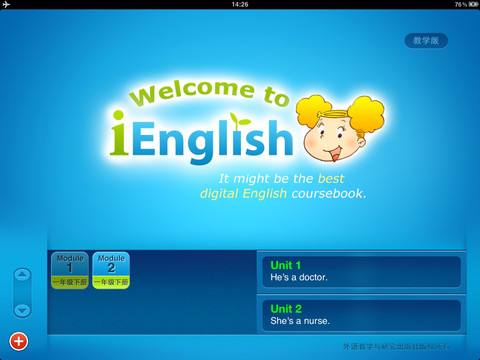Click the yellow word 'best' in the tagline
Viewport: 480px width, 360px height.
coord(331,179)
